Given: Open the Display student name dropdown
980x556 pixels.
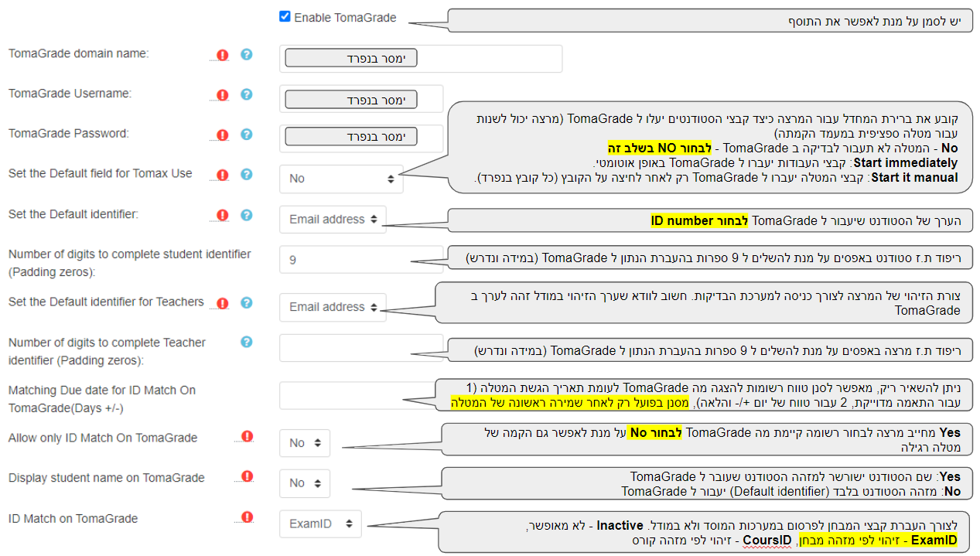Looking at the screenshot, I should (x=305, y=483).
